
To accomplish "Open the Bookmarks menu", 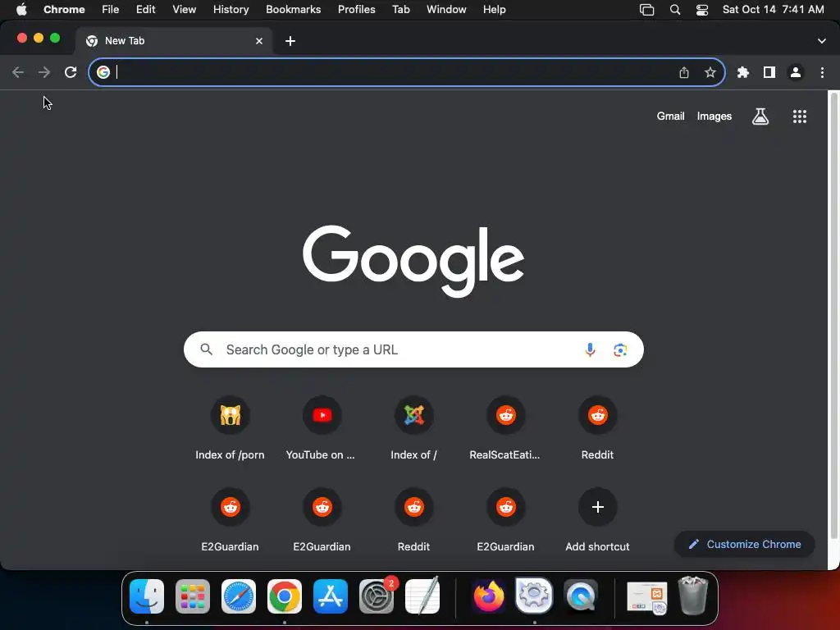I will coord(293,10).
